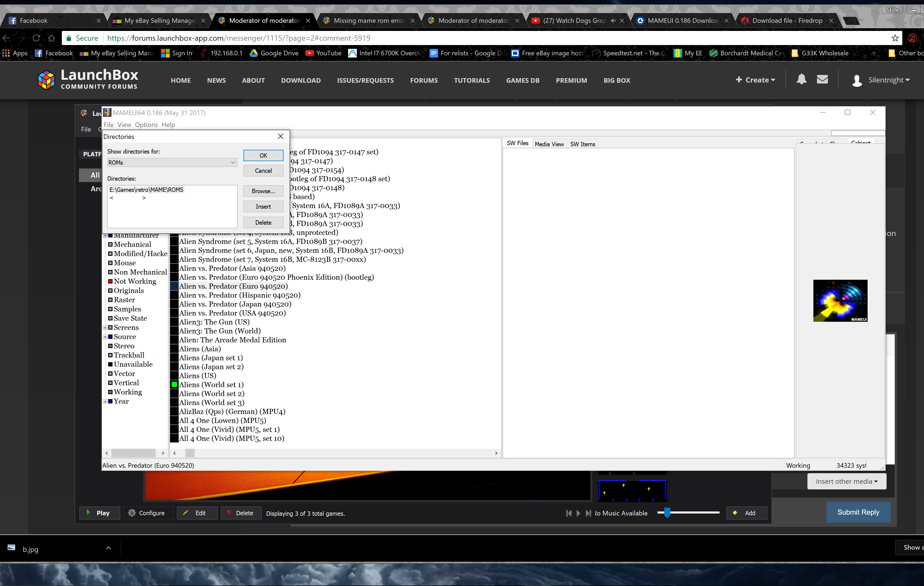Viewport: 924px width, 586px height.
Task: Select the E:\Games\retro\MAME\ROMS directory entry
Action: tap(146, 190)
